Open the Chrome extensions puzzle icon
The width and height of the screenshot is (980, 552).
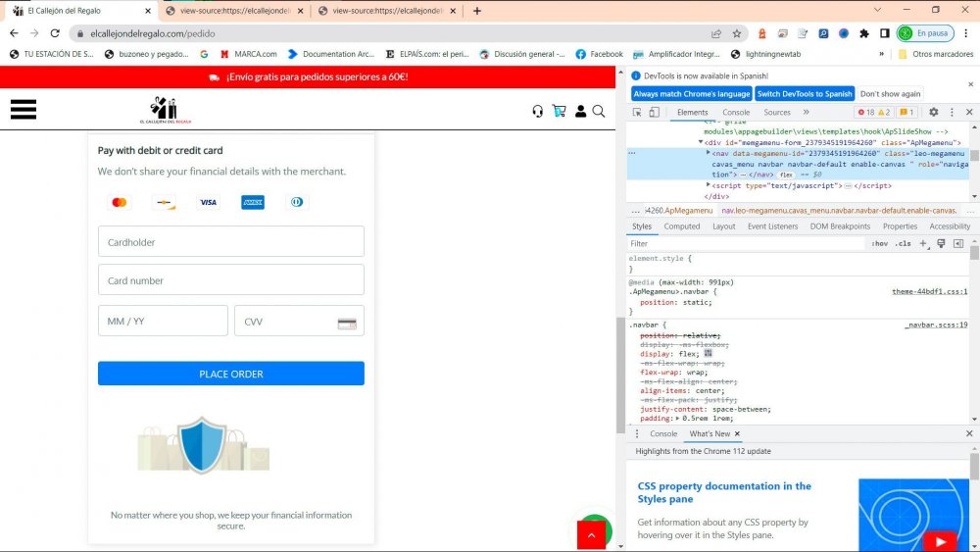click(x=863, y=33)
